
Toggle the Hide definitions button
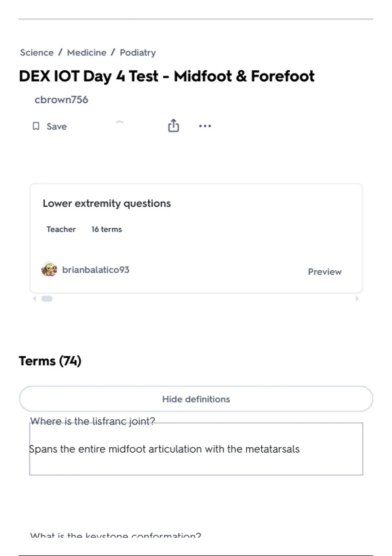coord(196,399)
